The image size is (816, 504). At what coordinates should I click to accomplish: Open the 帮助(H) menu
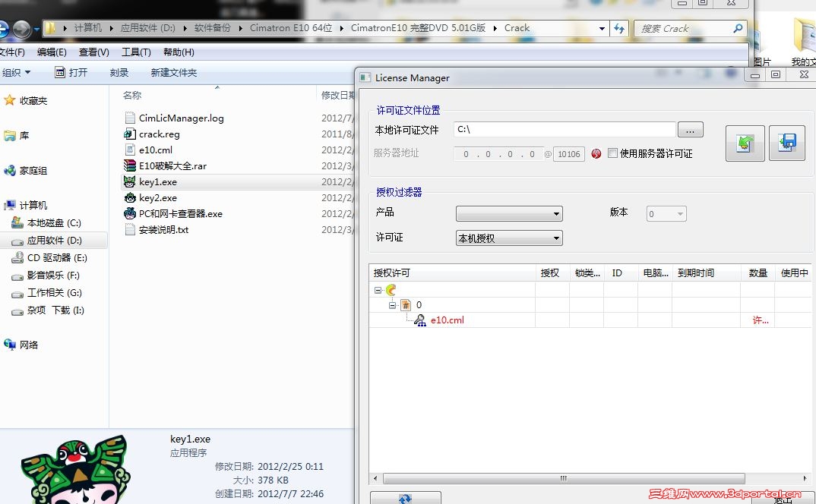179,52
